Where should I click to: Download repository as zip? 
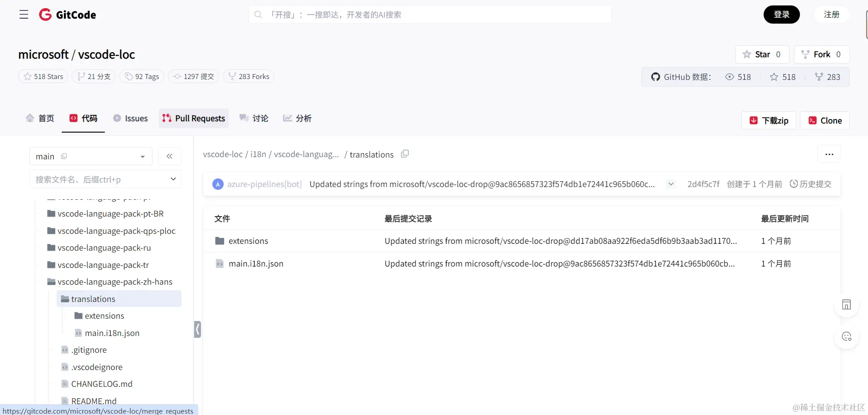click(769, 120)
